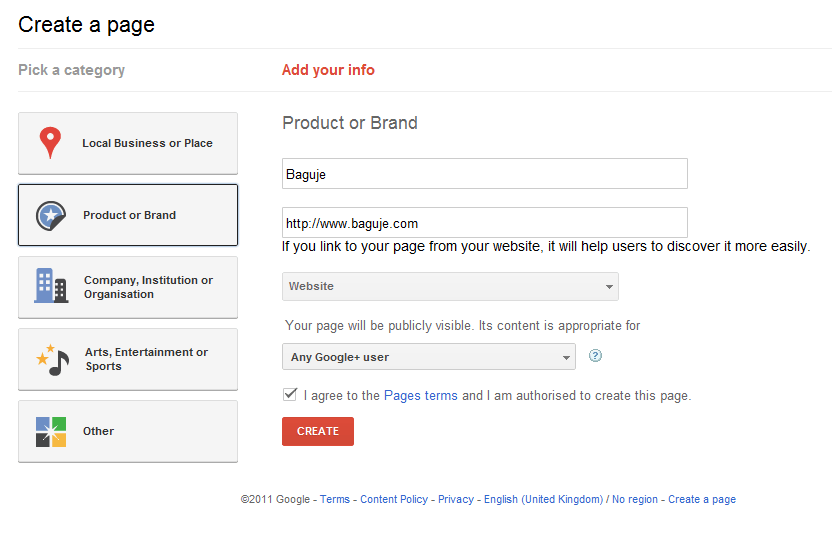Image resolution: width=832 pixels, height=536 pixels.
Task: Follow the Privacy footer link
Action: 456,499
